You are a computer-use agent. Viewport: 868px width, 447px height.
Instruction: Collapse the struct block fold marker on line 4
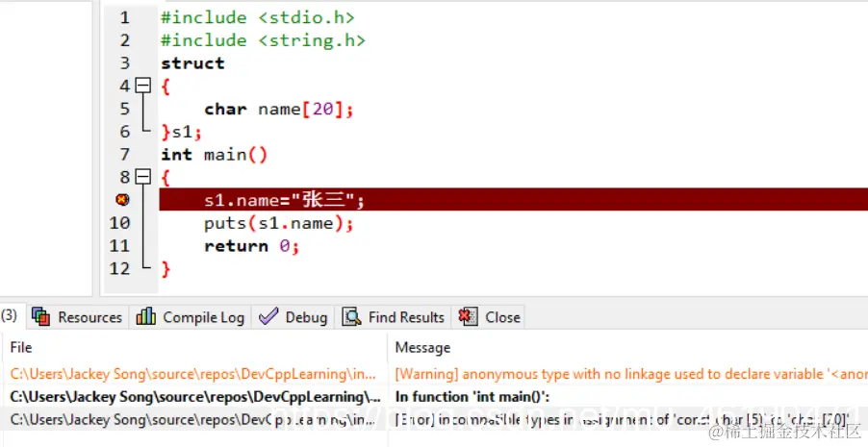coord(143,86)
